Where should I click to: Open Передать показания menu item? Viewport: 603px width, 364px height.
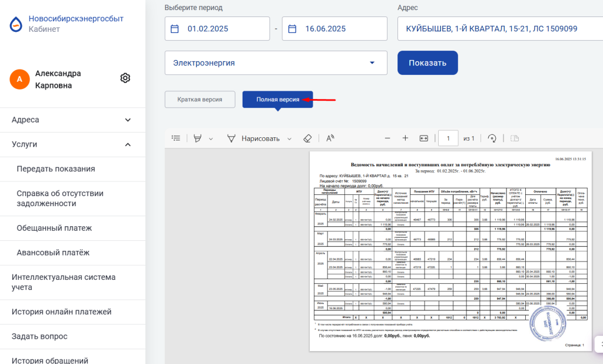(56, 169)
